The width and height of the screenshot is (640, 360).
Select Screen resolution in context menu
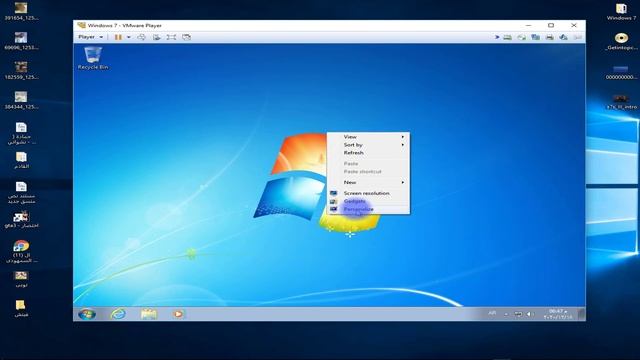tap(368, 193)
